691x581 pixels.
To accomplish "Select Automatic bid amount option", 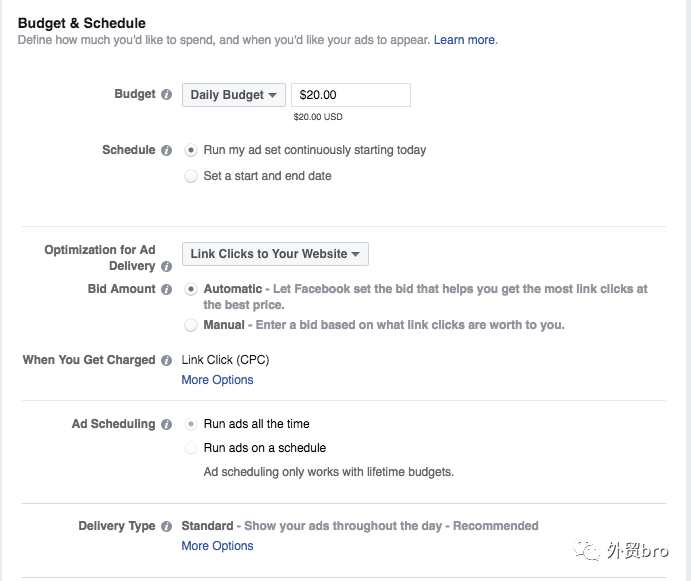I will point(191,289).
